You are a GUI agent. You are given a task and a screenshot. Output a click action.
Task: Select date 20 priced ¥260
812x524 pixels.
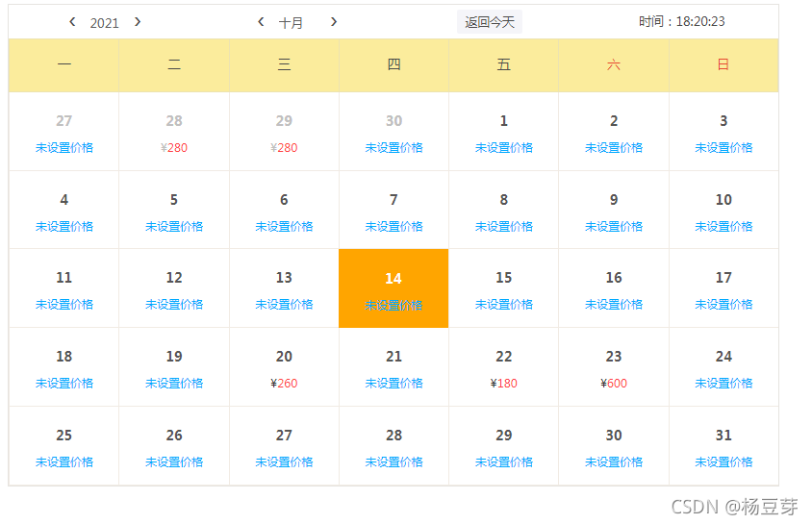click(284, 366)
